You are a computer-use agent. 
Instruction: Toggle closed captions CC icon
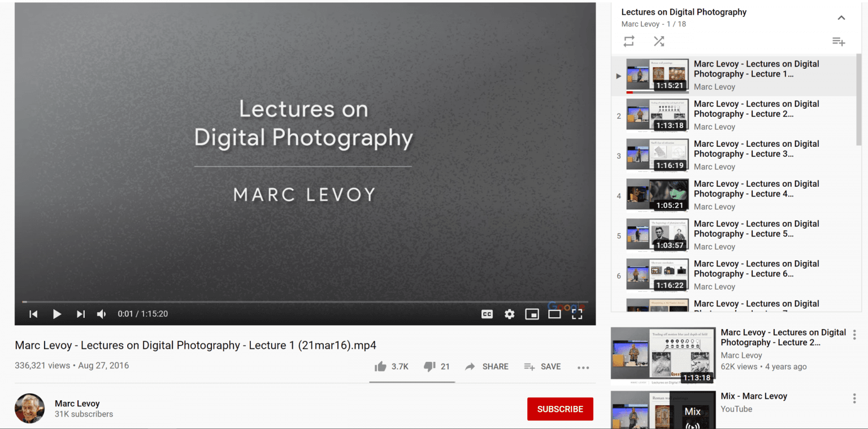click(487, 314)
